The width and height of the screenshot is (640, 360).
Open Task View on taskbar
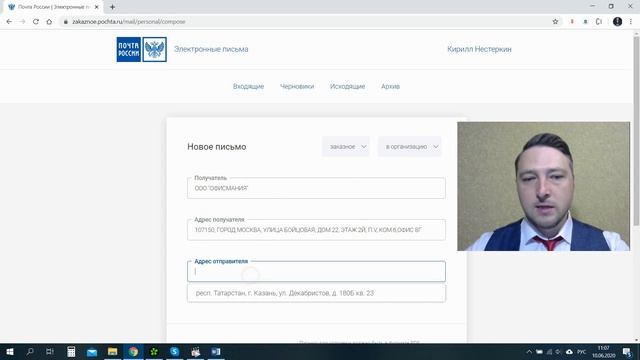pyautogui.click(x=50, y=351)
